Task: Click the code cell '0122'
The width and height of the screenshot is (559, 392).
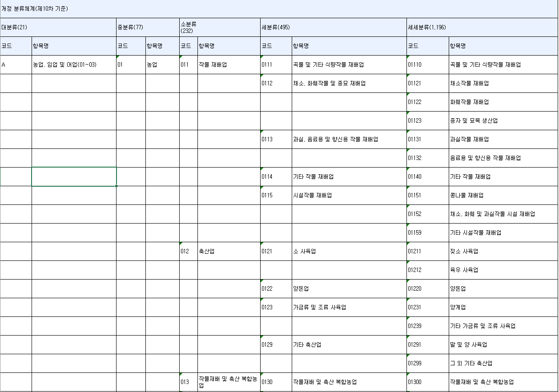Action: click(x=276, y=288)
